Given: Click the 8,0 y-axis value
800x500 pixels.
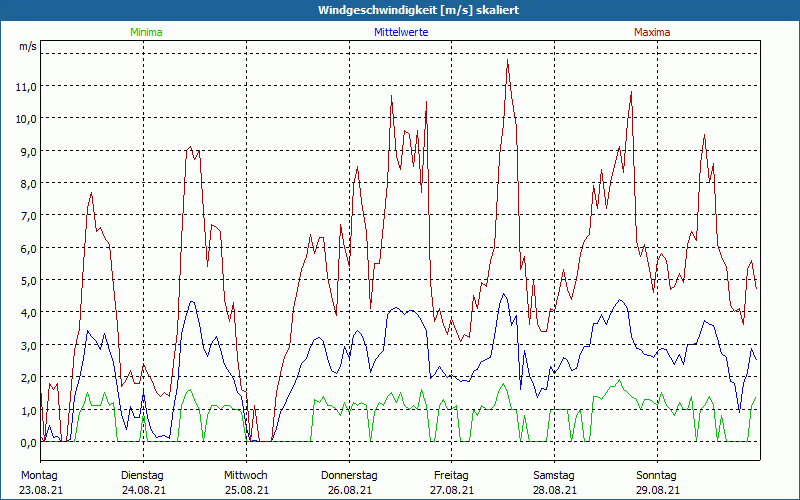Looking at the screenshot, I should (x=28, y=184).
